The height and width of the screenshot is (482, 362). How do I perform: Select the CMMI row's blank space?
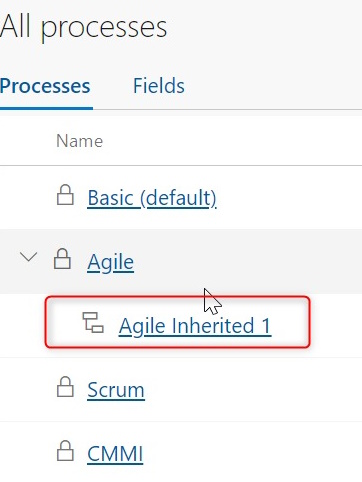pos(253,453)
